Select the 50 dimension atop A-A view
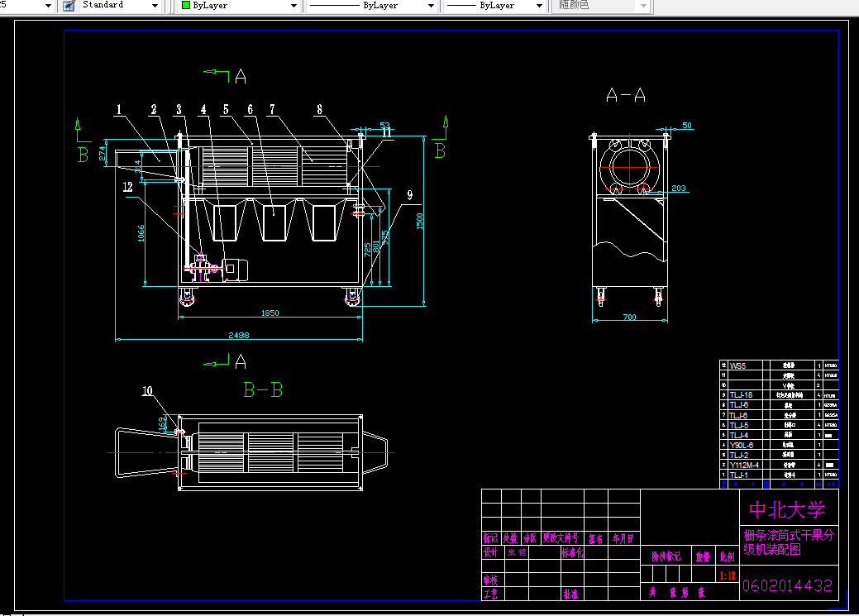859x616 pixels. coord(687,126)
